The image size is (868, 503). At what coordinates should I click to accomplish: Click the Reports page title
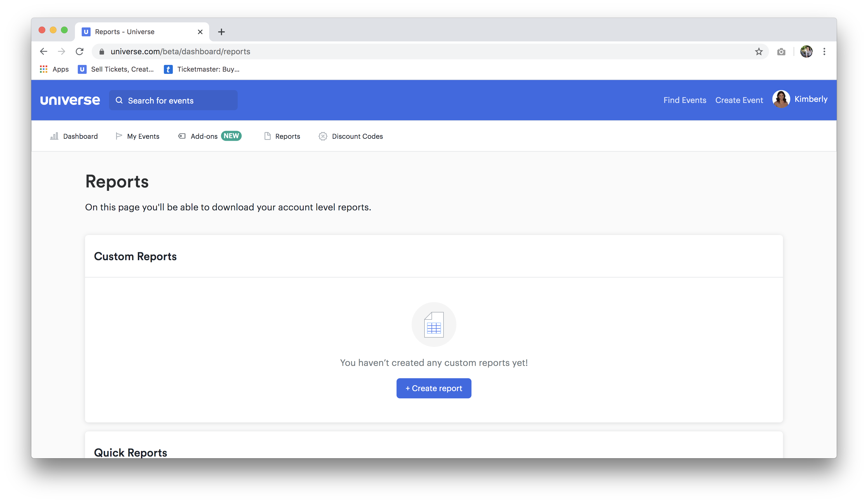[117, 181]
